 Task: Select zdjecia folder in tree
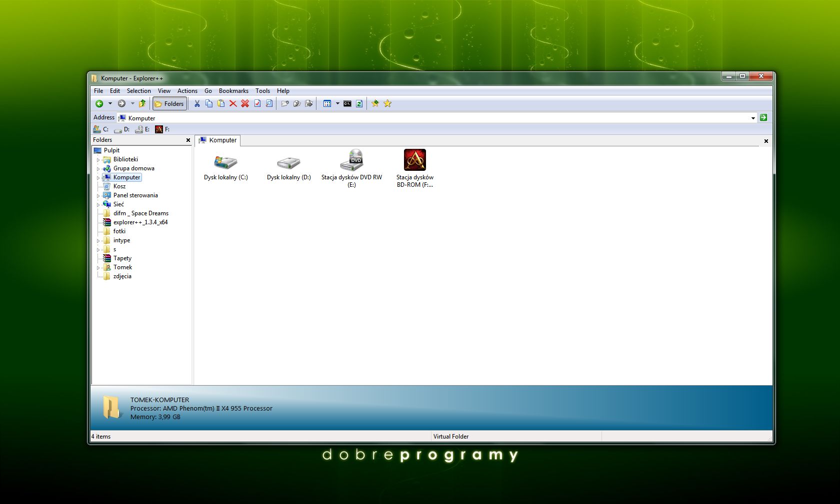[x=122, y=276]
